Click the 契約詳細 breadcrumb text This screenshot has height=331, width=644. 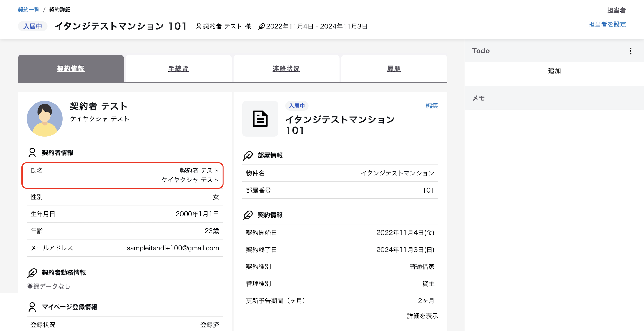point(60,9)
